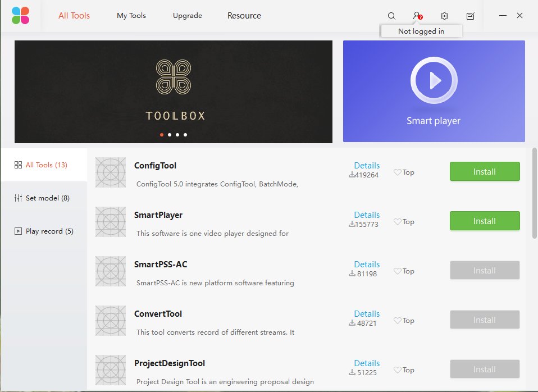Click the greyed Install button for ConvertTool
This screenshot has height=392, width=538.
(x=485, y=320)
